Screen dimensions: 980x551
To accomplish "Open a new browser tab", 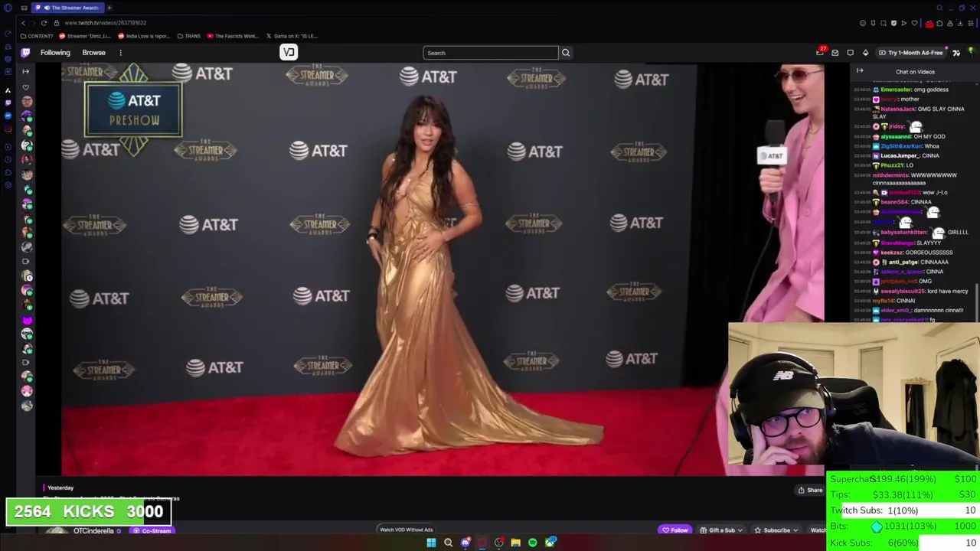I will click(109, 8).
